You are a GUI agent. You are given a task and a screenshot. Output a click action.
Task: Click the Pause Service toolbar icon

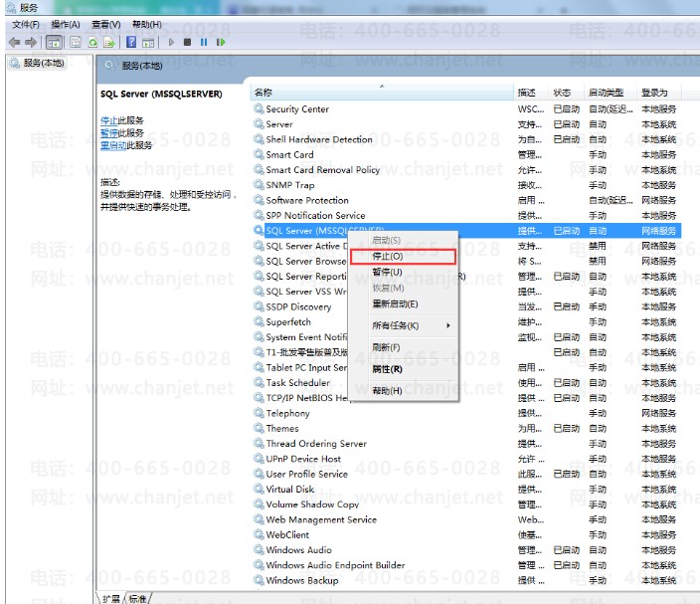coord(204,42)
